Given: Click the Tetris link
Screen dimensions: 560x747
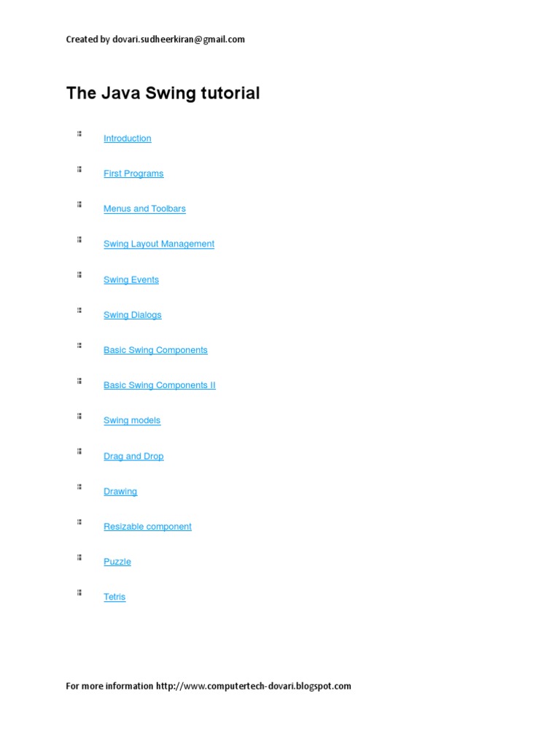Looking at the screenshot, I should (114, 597).
